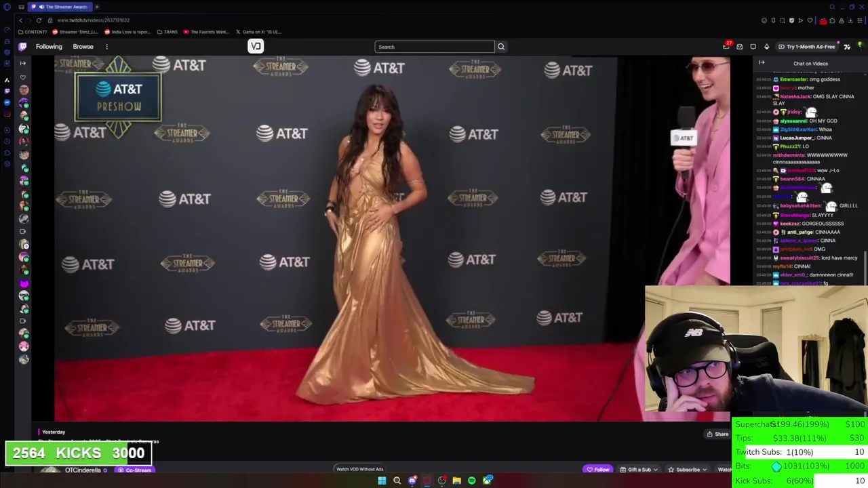Screen dimensions: 868x488
Task: Reload the Twitch page
Action: point(39,20)
